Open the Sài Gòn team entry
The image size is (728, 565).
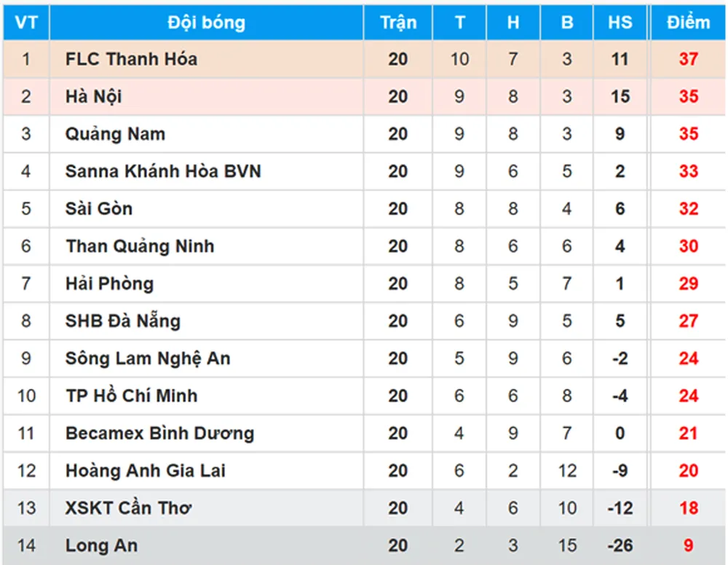click(x=99, y=209)
